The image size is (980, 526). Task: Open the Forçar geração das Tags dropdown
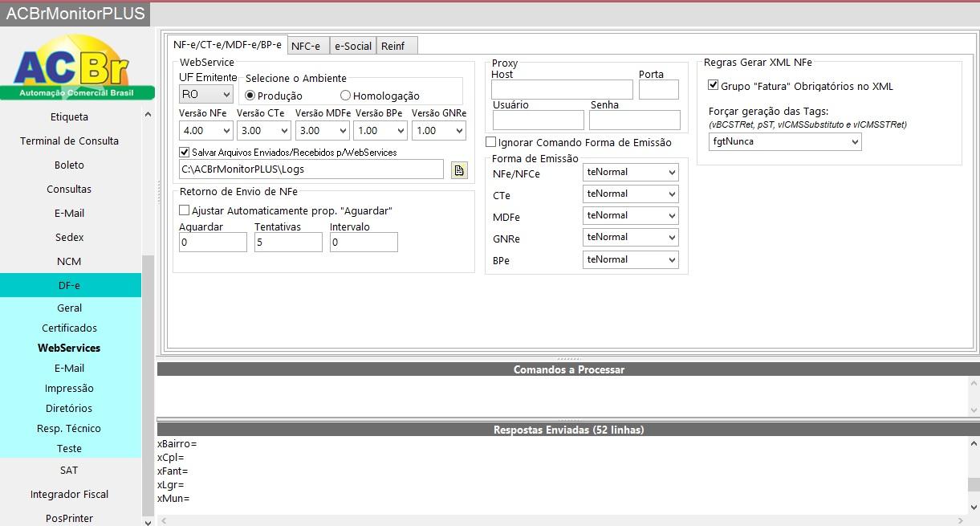click(785, 141)
